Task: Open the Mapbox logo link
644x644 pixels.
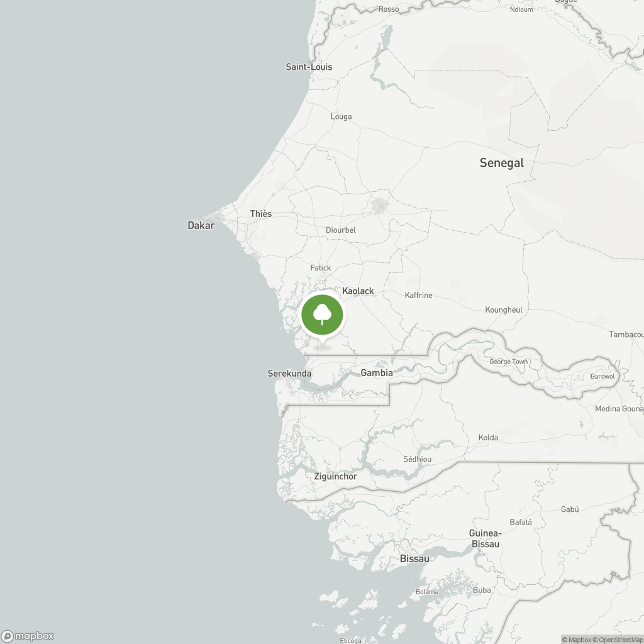Action: coord(28,636)
